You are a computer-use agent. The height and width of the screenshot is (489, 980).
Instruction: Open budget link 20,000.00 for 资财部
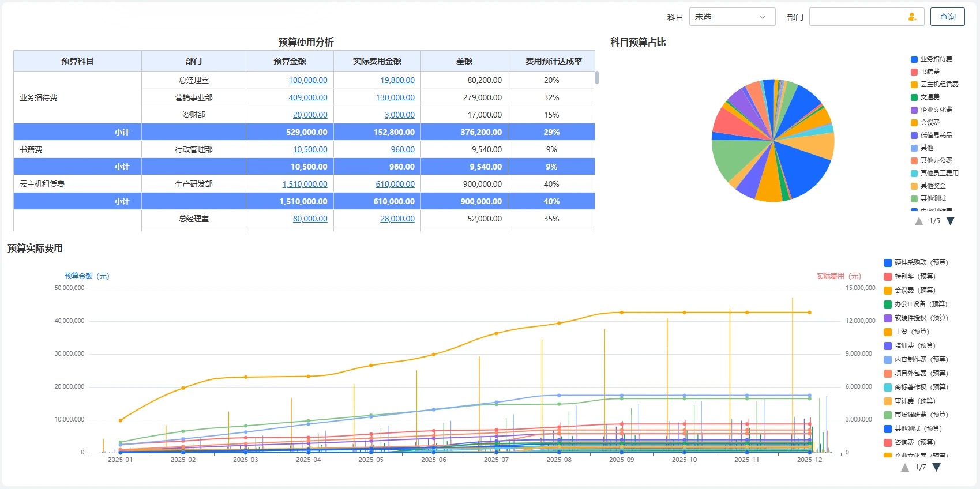point(310,115)
